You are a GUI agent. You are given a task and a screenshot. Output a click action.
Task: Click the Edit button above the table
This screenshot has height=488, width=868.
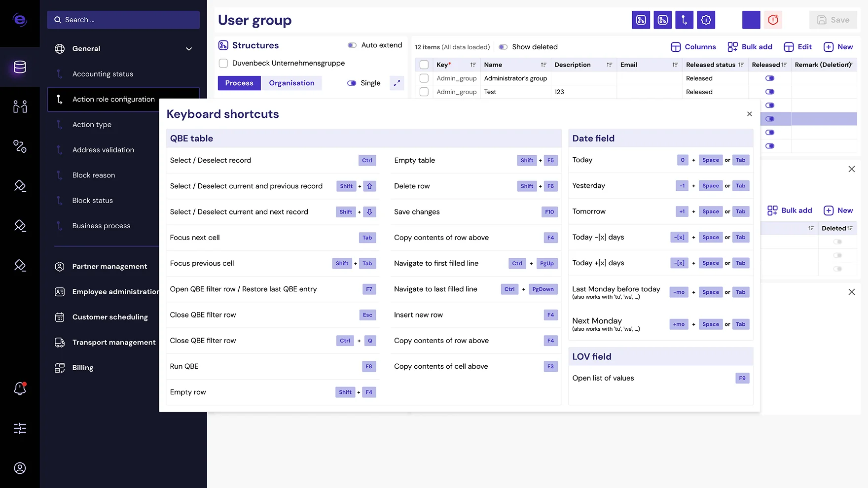point(798,47)
